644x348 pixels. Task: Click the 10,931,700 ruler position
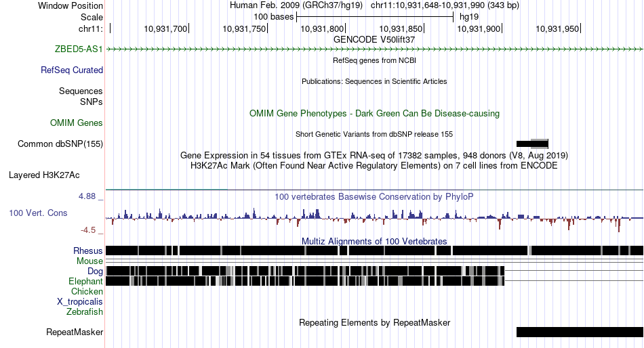(165, 28)
